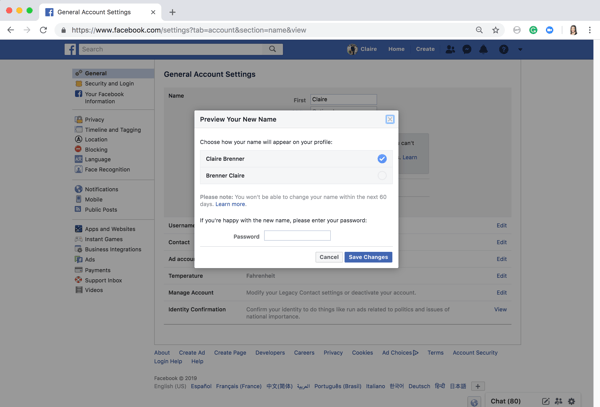Viewport: 600px width, 407px height.
Task: Open chat settings gear icon
Action: click(x=572, y=401)
